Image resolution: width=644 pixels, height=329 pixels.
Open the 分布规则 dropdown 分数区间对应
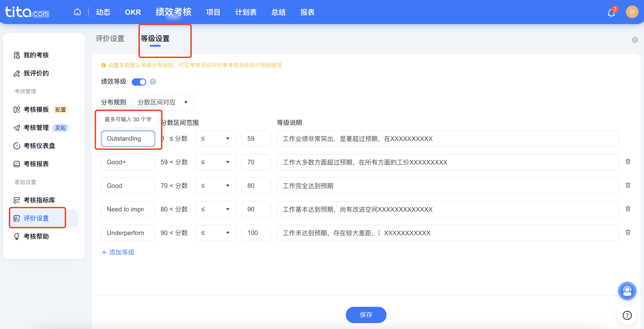click(163, 102)
